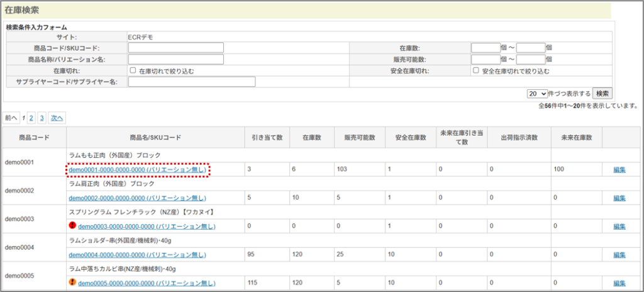Focus the 商品名称/バリエーション名 input field
The width and height of the screenshot is (644, 292).
[x=176, y=59]
